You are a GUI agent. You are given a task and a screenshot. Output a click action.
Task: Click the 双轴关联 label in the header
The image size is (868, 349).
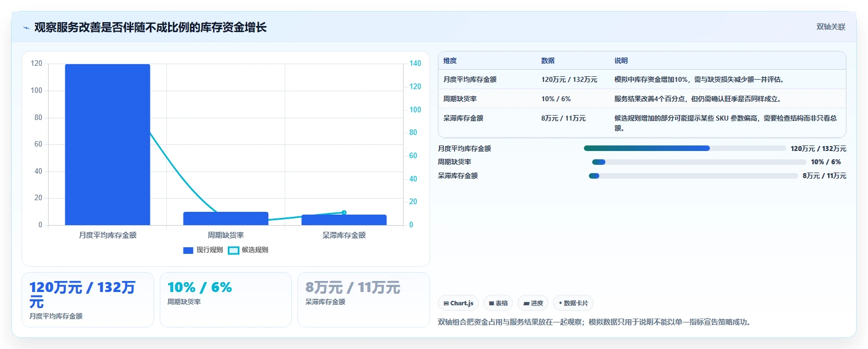830,27
